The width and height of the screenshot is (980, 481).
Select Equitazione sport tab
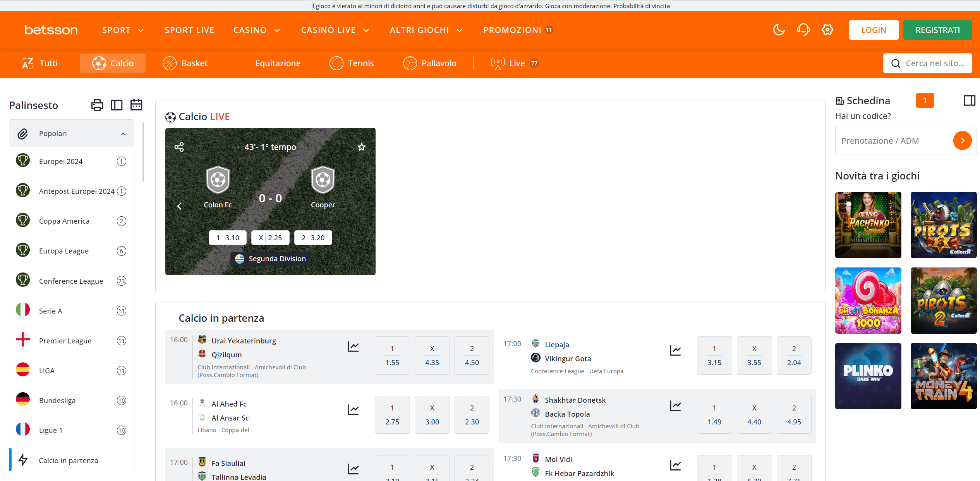point(278,63)
